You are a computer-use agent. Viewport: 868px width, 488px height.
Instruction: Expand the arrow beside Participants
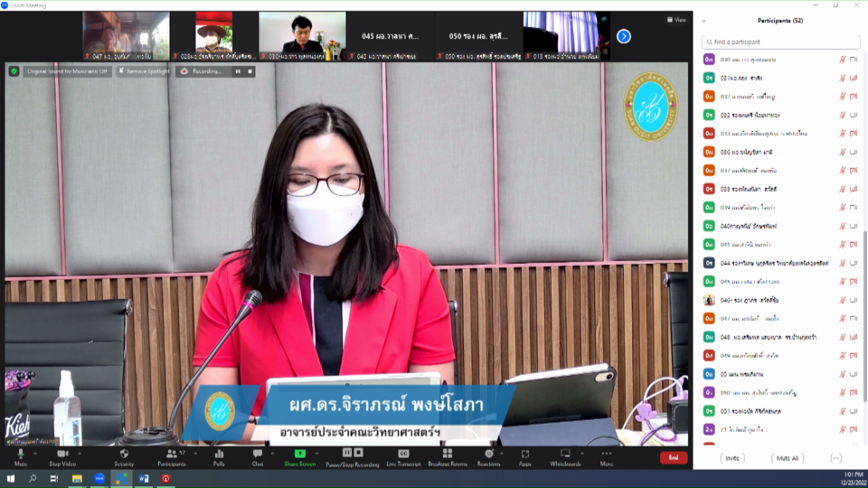pyautogui.click(x=195, y=454)
